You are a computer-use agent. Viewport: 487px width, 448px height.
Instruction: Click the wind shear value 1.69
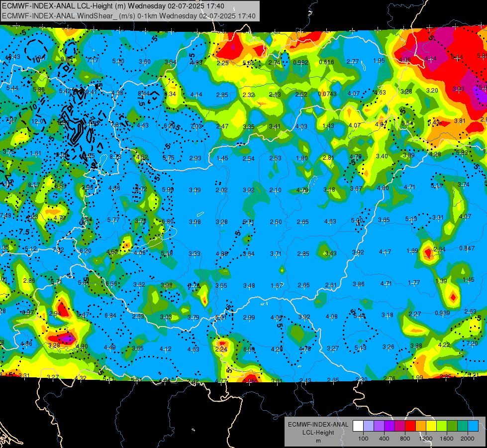[x=412, y=250]
